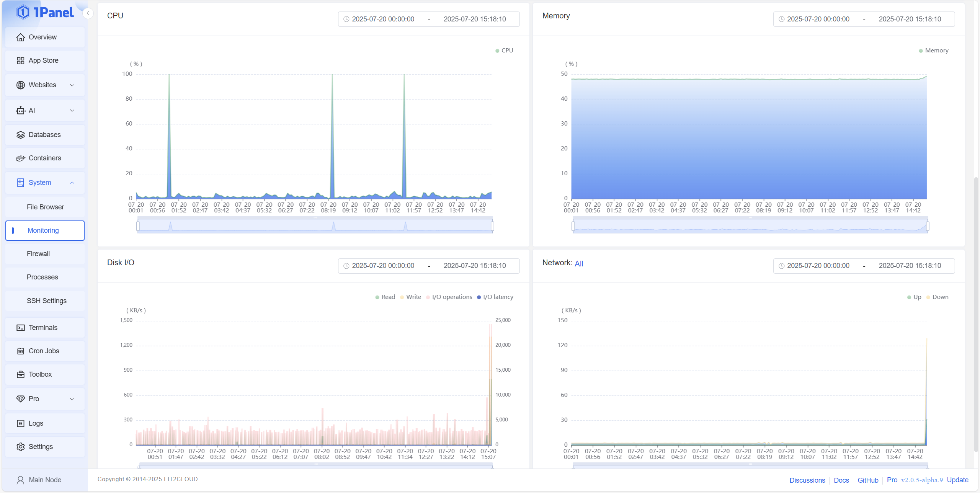
Task: Open the Docs link in footer
Action: [841, 480]
